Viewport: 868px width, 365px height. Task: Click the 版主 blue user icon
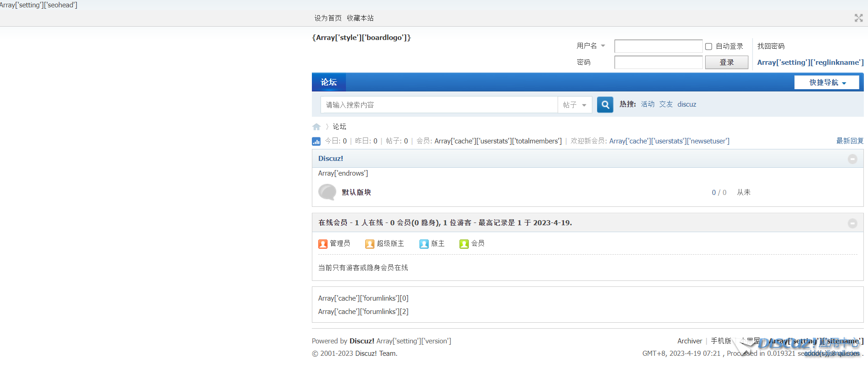pos(424,244)
